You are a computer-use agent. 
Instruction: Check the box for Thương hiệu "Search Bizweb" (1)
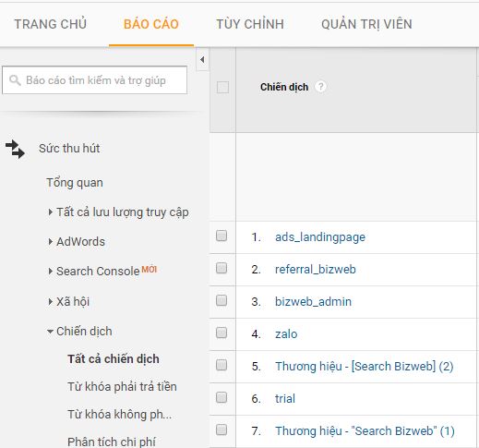(x=222, y=430)
